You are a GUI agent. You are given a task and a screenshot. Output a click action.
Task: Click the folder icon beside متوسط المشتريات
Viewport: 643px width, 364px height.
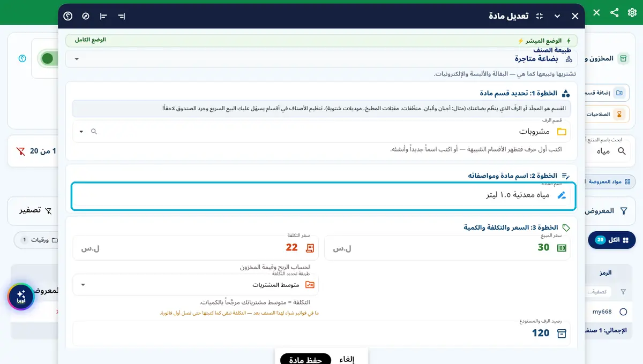pyautogui.click(x=310, y=285)
